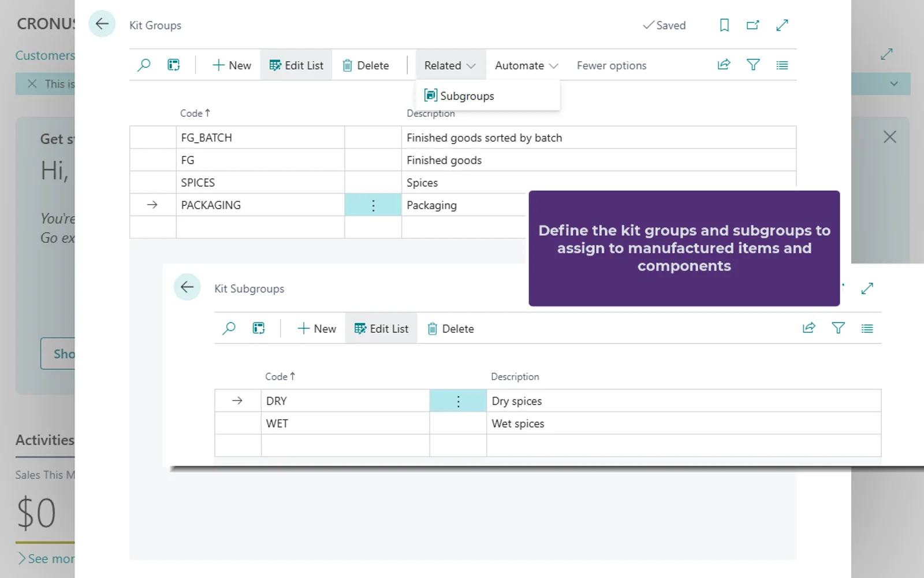This screenshot has width=924, height=578.
Task: Click the 'Wet spices' description cell
Action: tap(684, 423)
